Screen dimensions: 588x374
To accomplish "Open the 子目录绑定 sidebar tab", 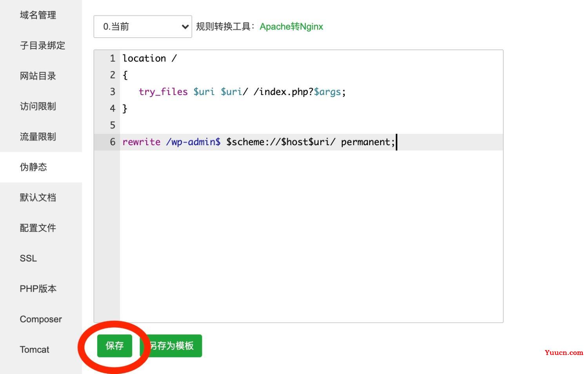I will click(42, 46).
